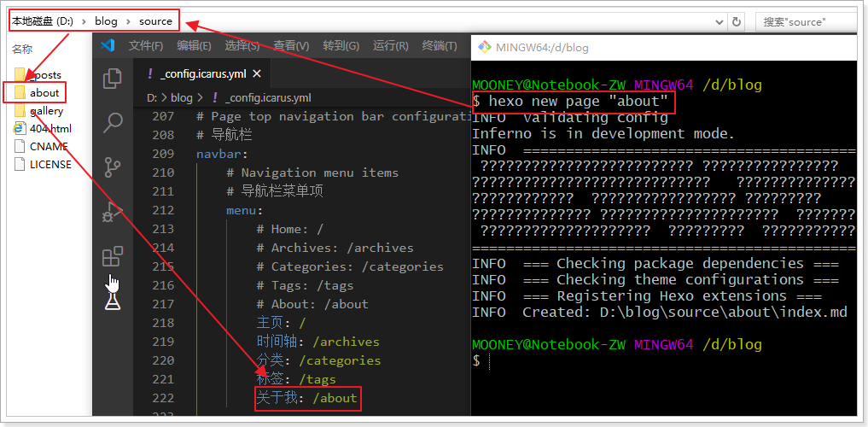
Task: Click the # About: /about comment line
Action: tap(312, 304)
